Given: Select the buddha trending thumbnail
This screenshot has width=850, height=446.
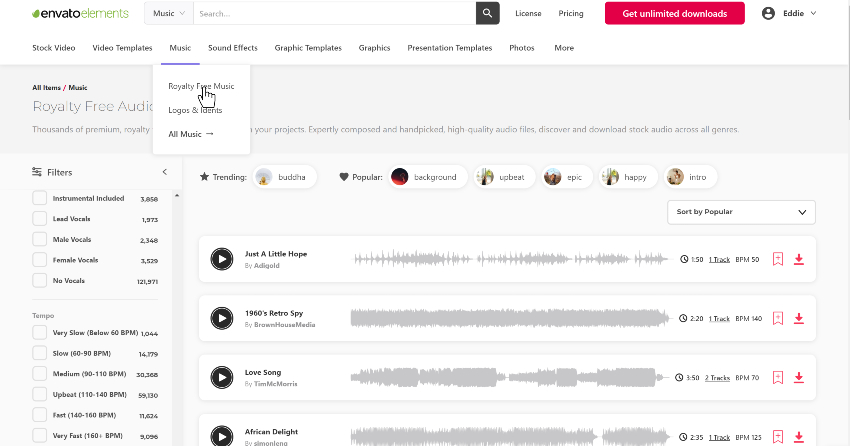Looking at the screenshot, I should click(263, 177).
